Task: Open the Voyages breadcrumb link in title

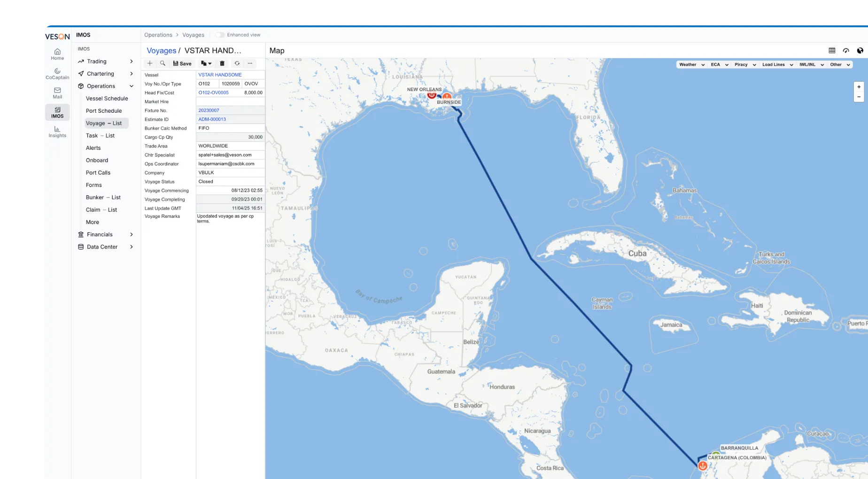Action: pos(162,51)
